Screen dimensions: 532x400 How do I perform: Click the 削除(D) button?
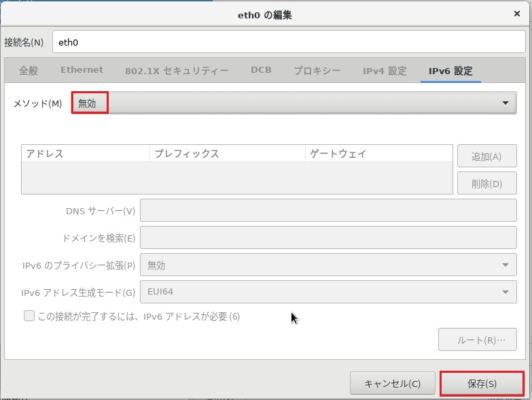coord(487,184)
